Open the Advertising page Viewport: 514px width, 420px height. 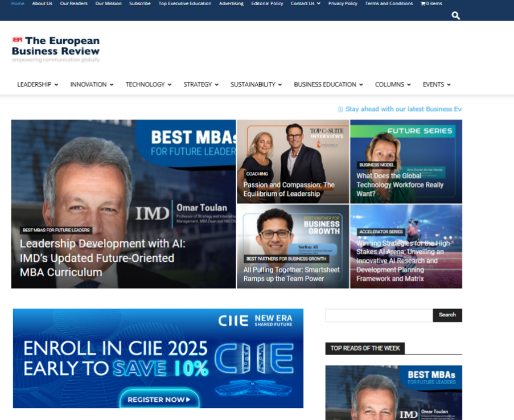coord(232,3)
